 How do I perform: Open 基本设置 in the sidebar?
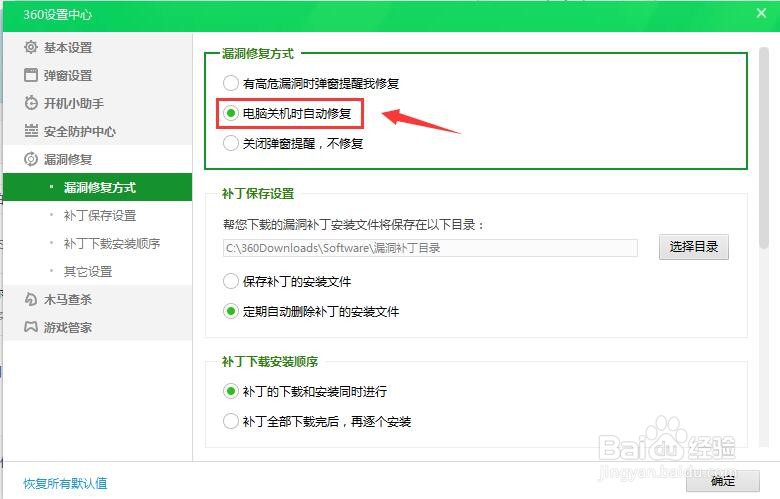click(98, 47)
